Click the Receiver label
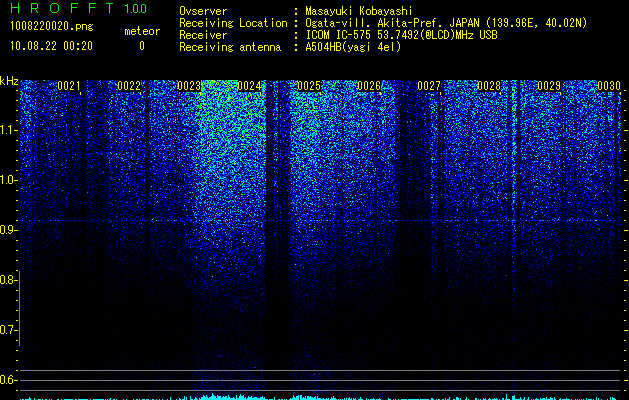 click(x=203, y=35)
